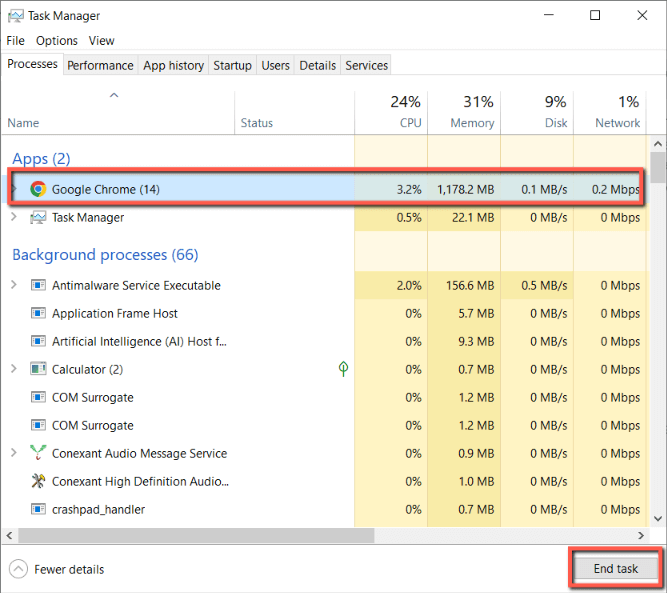Expand the Conexant Audio Message Service row
The height and width of the screenshot is (593, 667).
[x=14, y=453]
